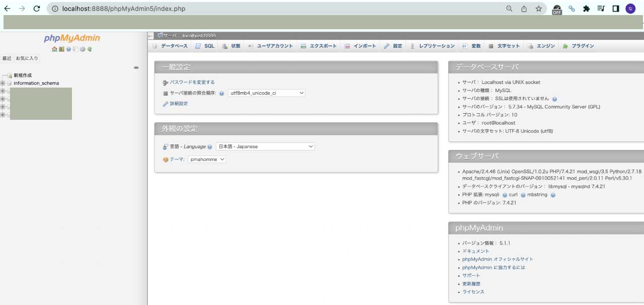The image size is (644, 305).
Task: Open mysqli extension help icon
Action: 504,195
